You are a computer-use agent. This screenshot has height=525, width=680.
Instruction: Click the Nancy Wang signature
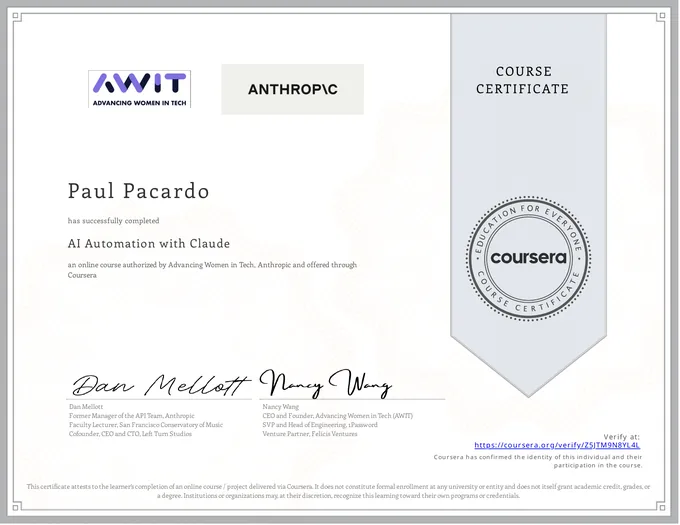326,383
